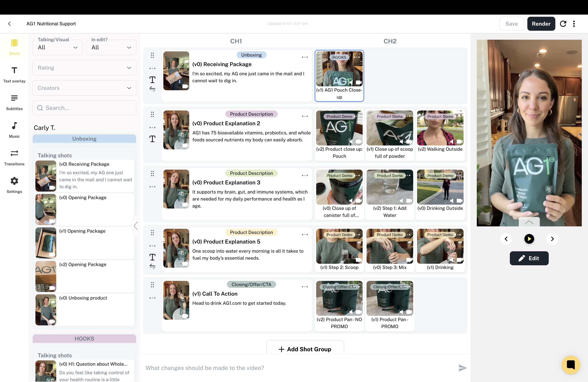Open the options dots on AG1 Pouch Close-up thumbnail
The width and height of the screenshot is (588, 382).
coord(356,57)
